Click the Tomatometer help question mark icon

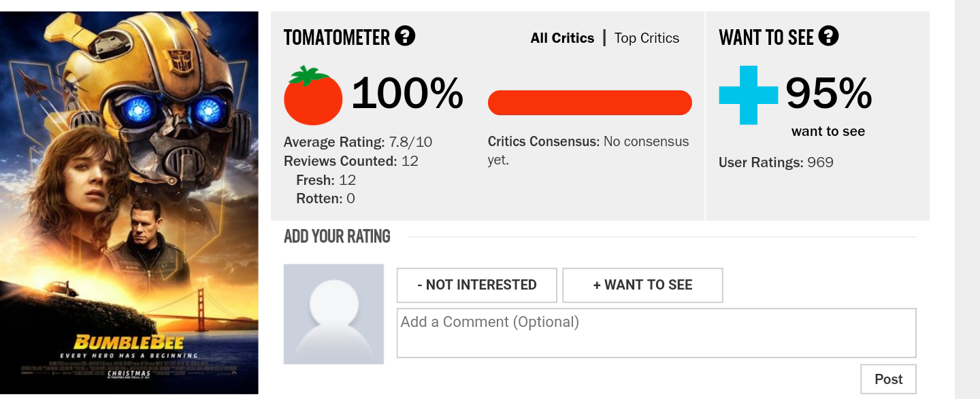[x=405, y=36]
